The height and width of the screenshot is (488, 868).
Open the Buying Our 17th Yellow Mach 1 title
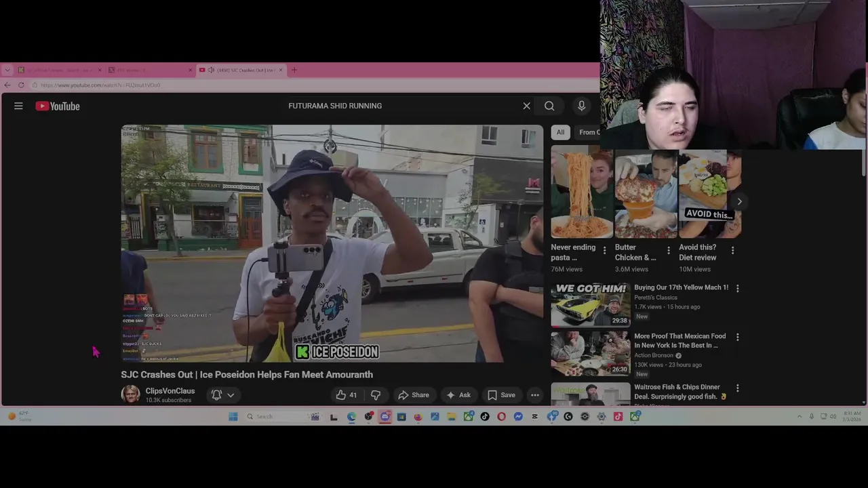(681, 287)
